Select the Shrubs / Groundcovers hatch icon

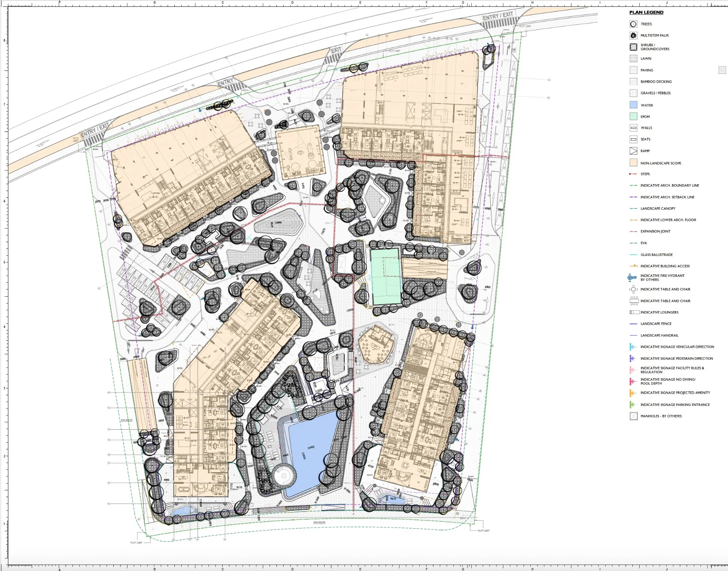point(633,47)
